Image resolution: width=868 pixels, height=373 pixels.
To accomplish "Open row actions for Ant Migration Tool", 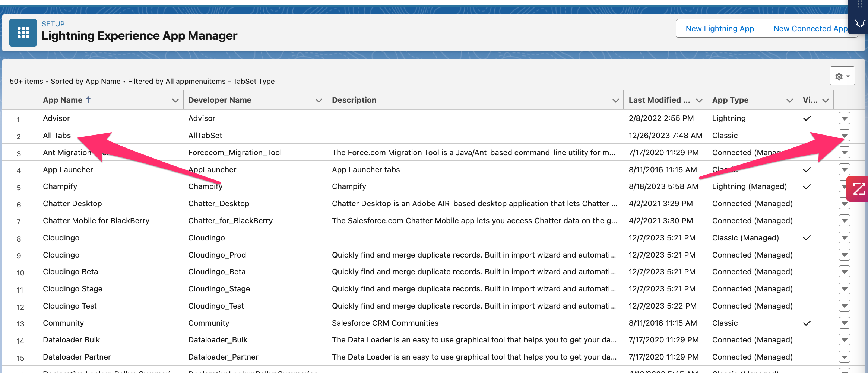I will coord(844,153).
